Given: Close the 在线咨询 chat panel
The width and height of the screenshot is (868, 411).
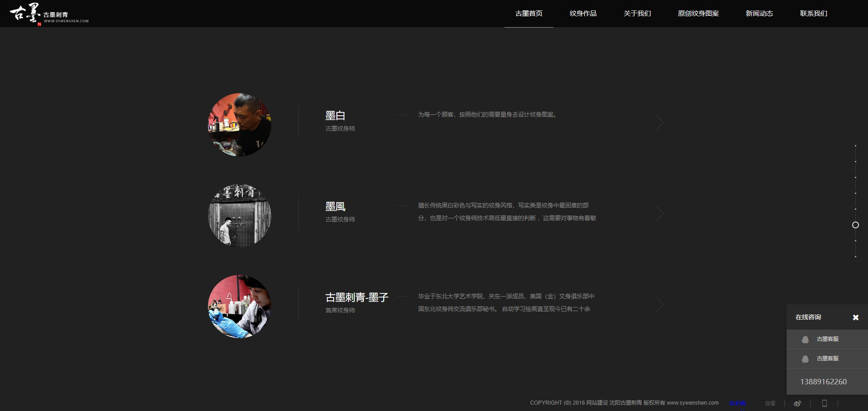Looking at the screenshot, I should (855, 317).
